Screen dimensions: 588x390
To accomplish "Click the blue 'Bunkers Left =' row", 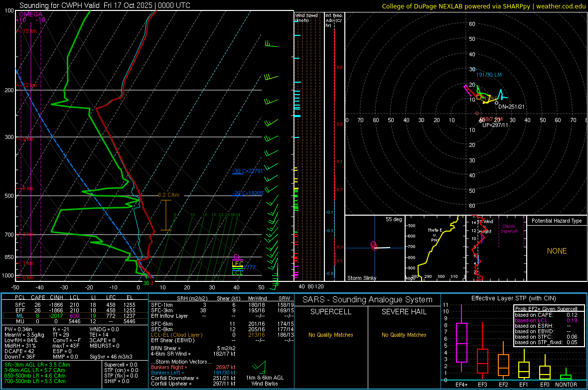I will pyautogui.click(x=193, y=373).
